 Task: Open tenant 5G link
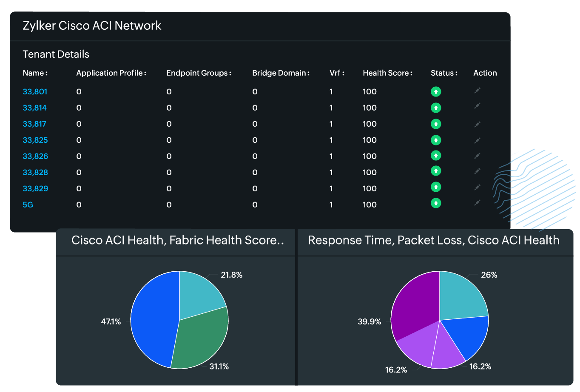(x=28, y=205)
